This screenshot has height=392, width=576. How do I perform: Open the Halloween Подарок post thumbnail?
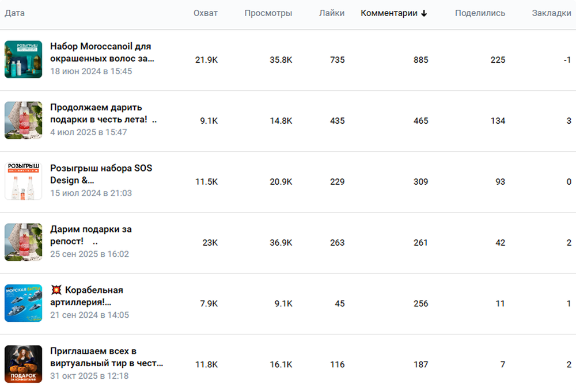[x=23, y=364]
